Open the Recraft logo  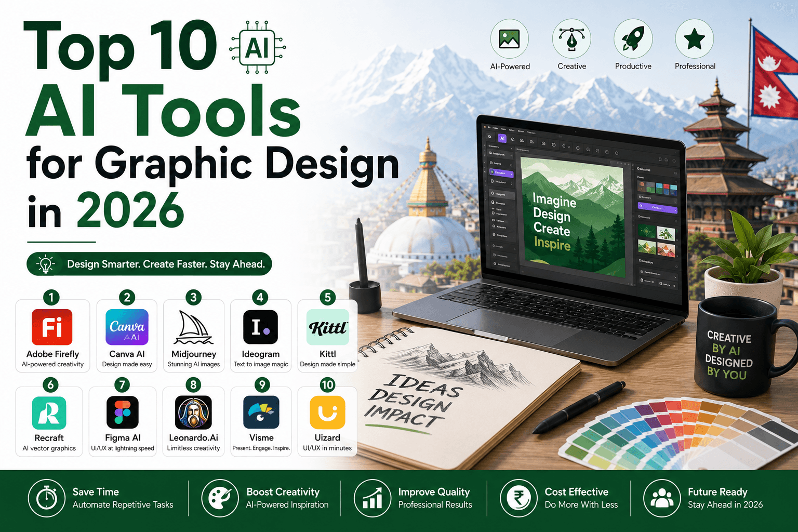tap(49, 413)
